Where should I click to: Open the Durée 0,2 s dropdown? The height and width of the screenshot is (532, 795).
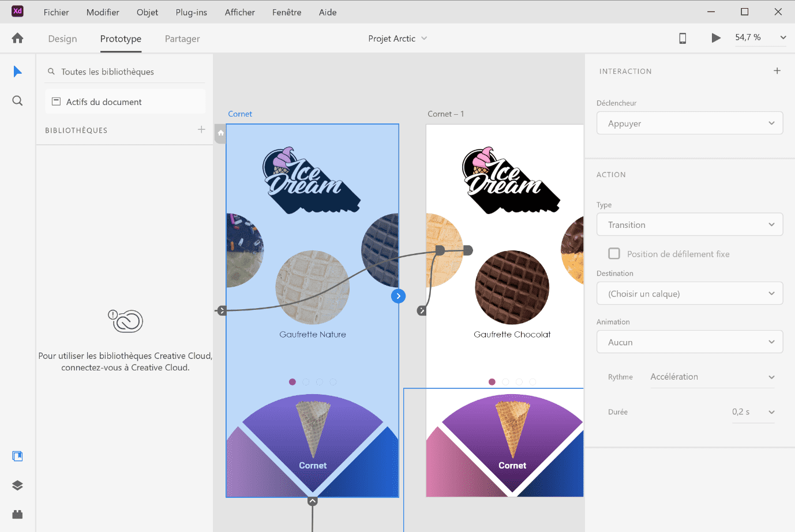[x=753, y=412]
